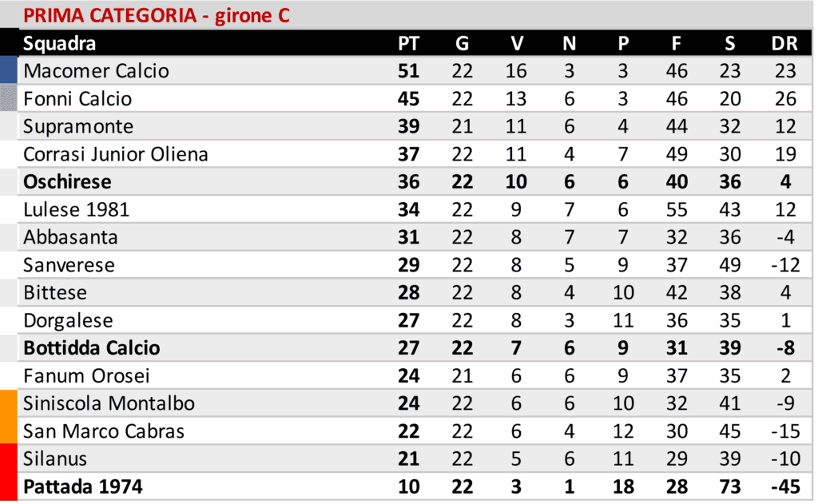
Task: Select the Squadra column header
Action: point(60,43)
